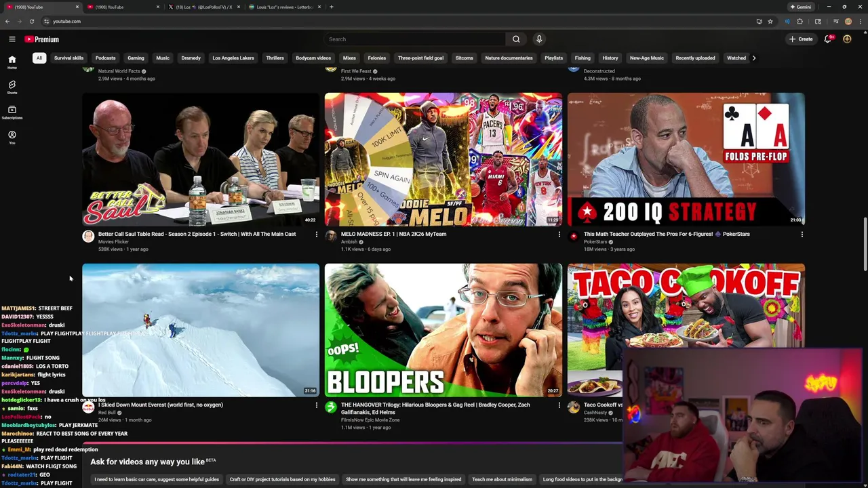Filter by Los Angeles Lakers chip
This screenshot has height=488, width=868.
pos(233,58)
